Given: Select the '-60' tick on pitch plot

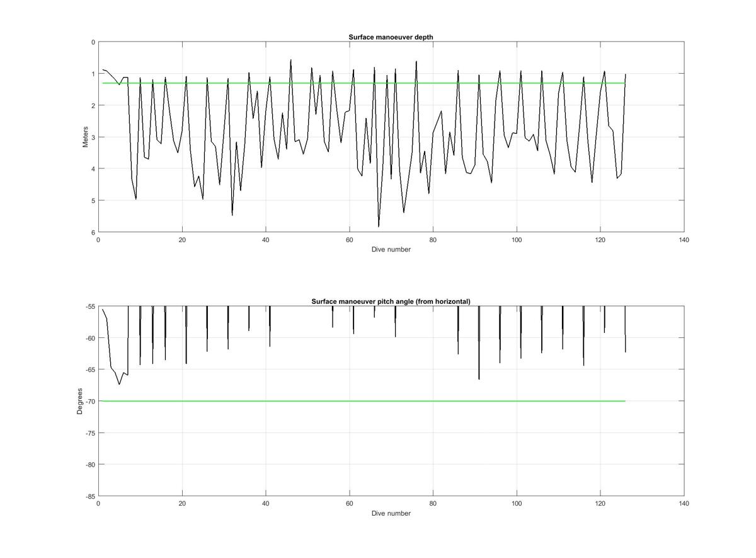Looking at the screenshot, I should tap(89, 338).
